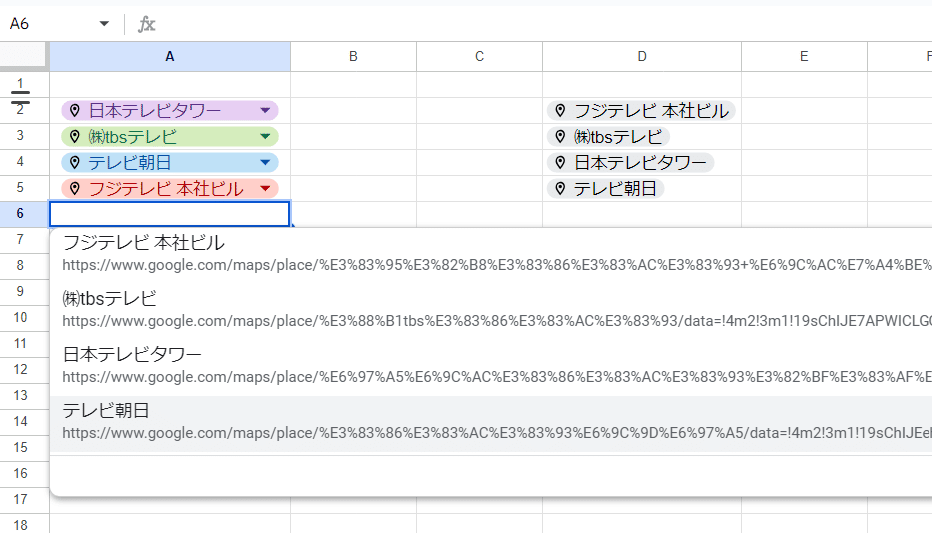Click the Google Maps URL under ㈱tbsテレビ suggestion
Image resolution: width=932 pixels, height=533 pixels.
pos(497,321)
